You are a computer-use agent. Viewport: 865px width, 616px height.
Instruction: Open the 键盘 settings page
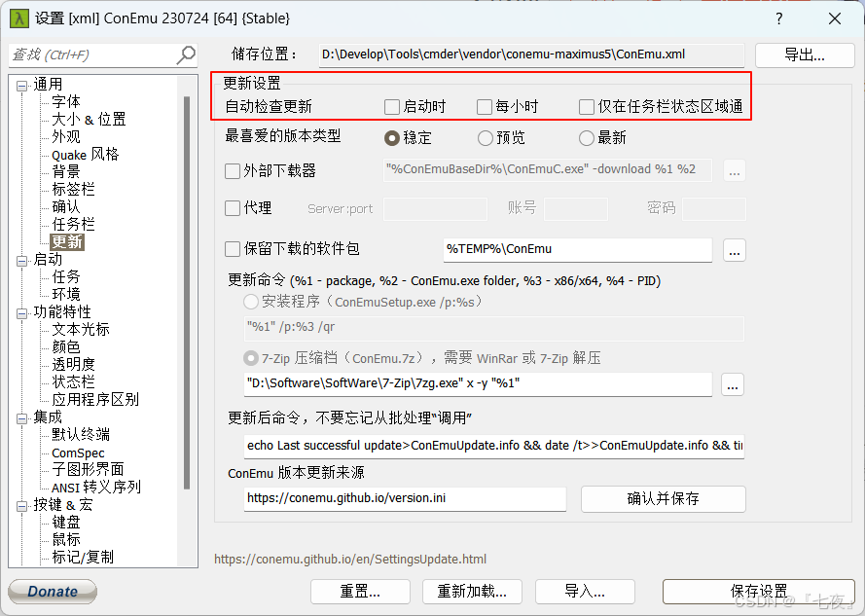tap(66, 523)
